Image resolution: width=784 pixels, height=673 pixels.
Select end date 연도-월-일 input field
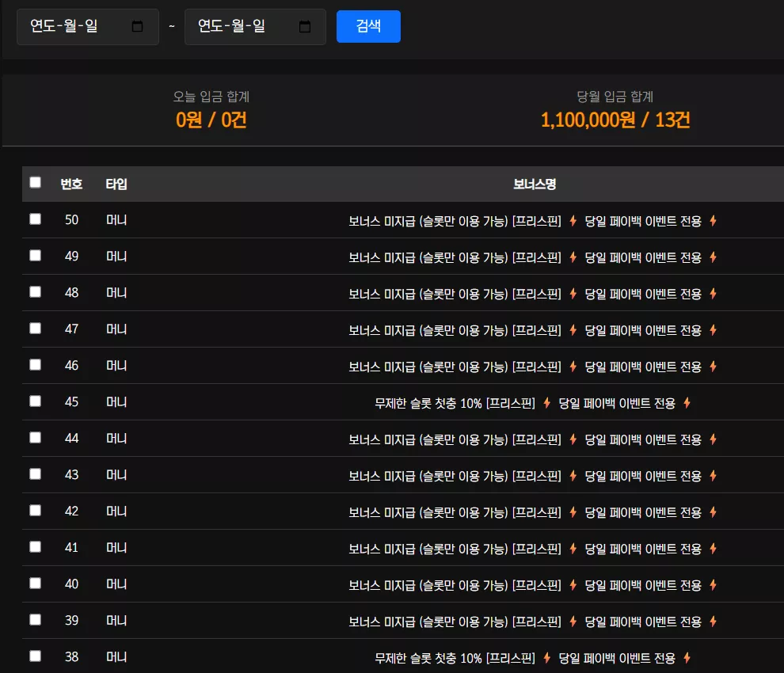coord(256,26)
